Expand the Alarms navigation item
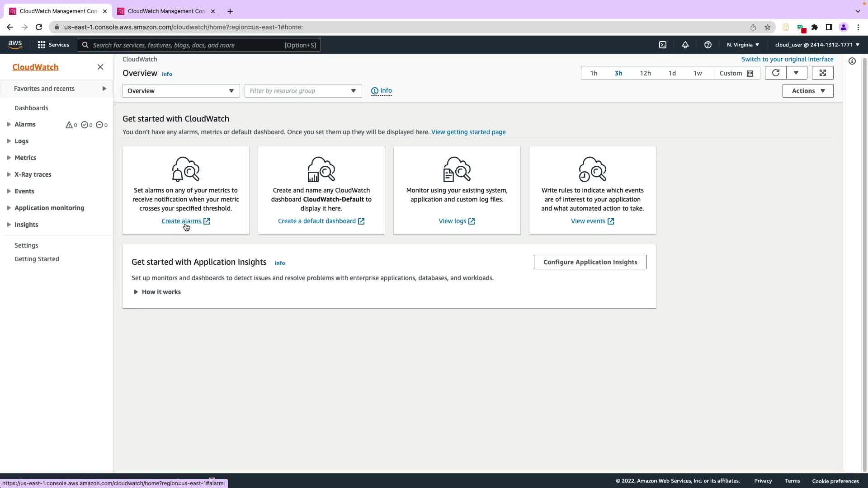This screenshot has height=488, width=868. click(x=9, y=124)
